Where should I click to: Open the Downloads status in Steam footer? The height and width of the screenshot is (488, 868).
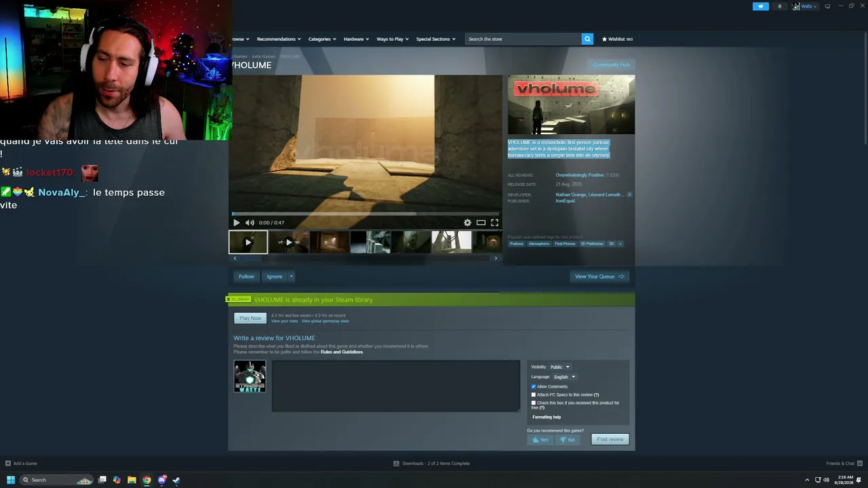click(x=431, y=464)
